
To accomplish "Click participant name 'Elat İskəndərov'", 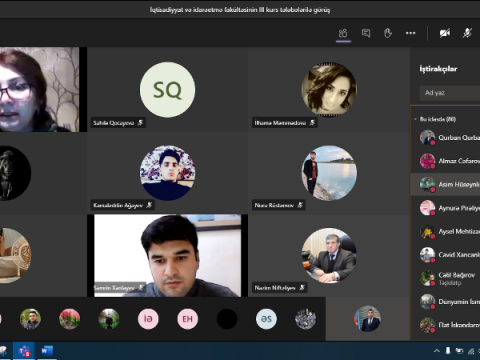I will (x=459, y=325).
